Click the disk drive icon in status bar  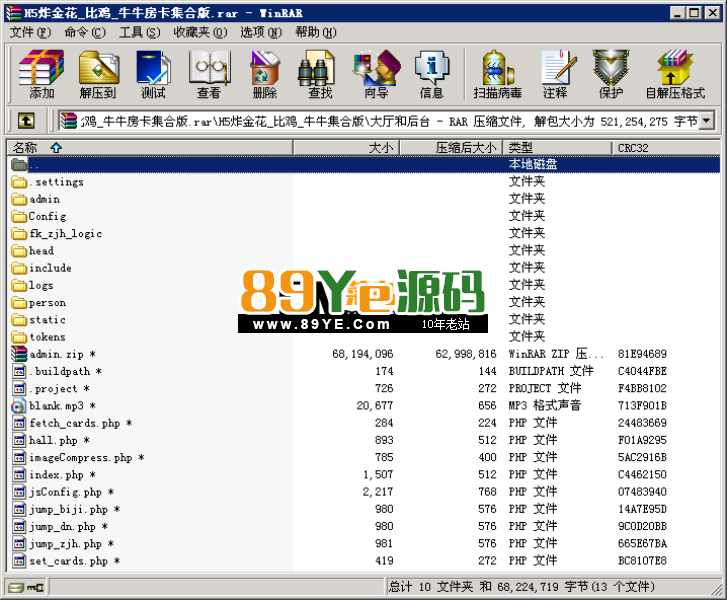click(x=16, y=587)
